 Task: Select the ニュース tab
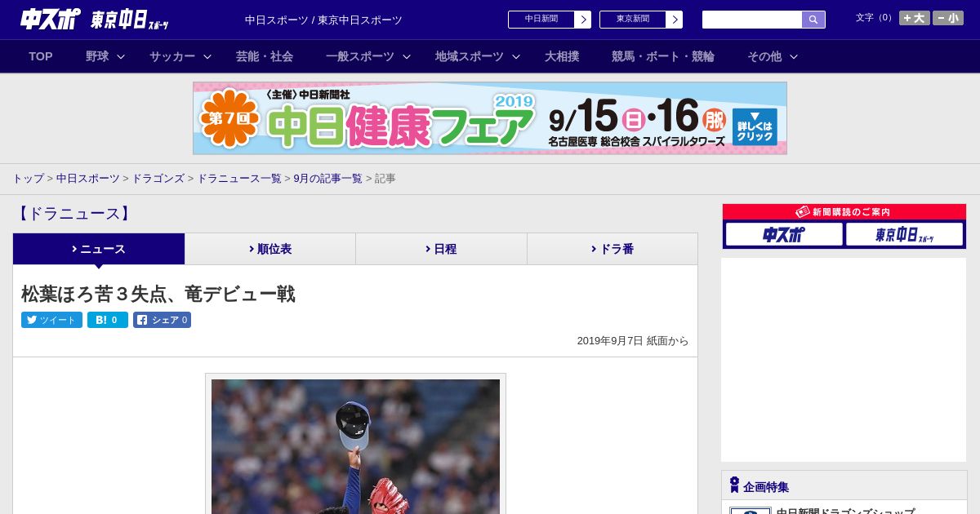click(99, 249)
